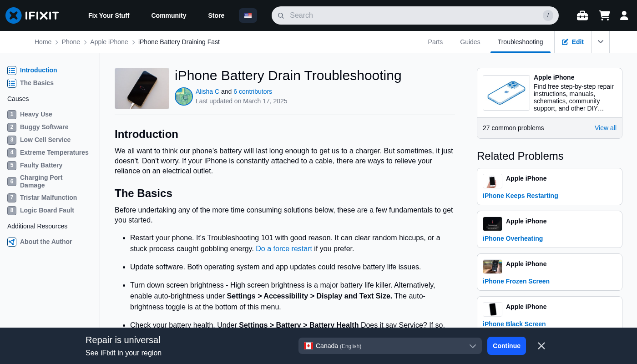Open the user account icon
The height and width of the screenshot is (364, 637).
click(x=624, y=15)
